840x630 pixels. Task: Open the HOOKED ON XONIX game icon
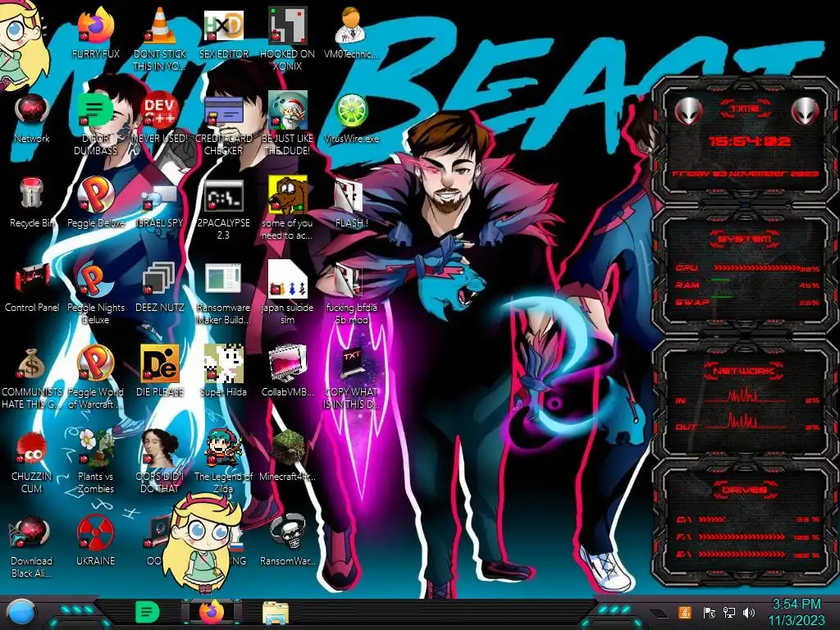(287, 25)
